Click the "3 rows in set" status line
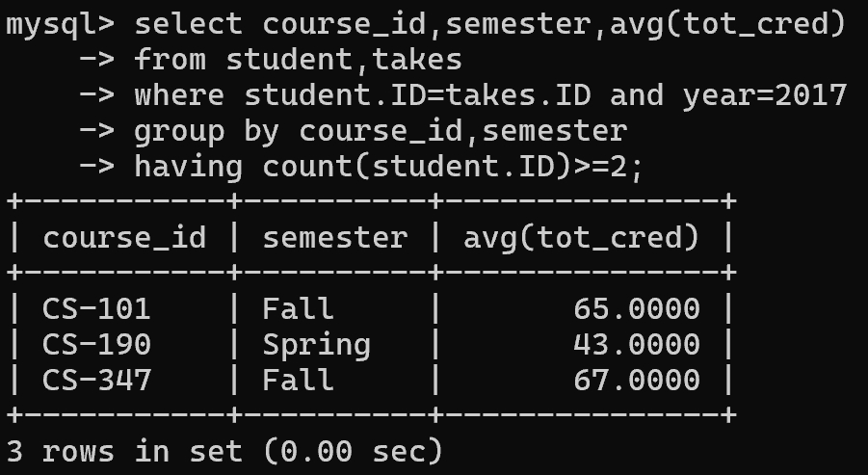Image resolution: width=868 pixels, height=475 pixels. (224, 450)
